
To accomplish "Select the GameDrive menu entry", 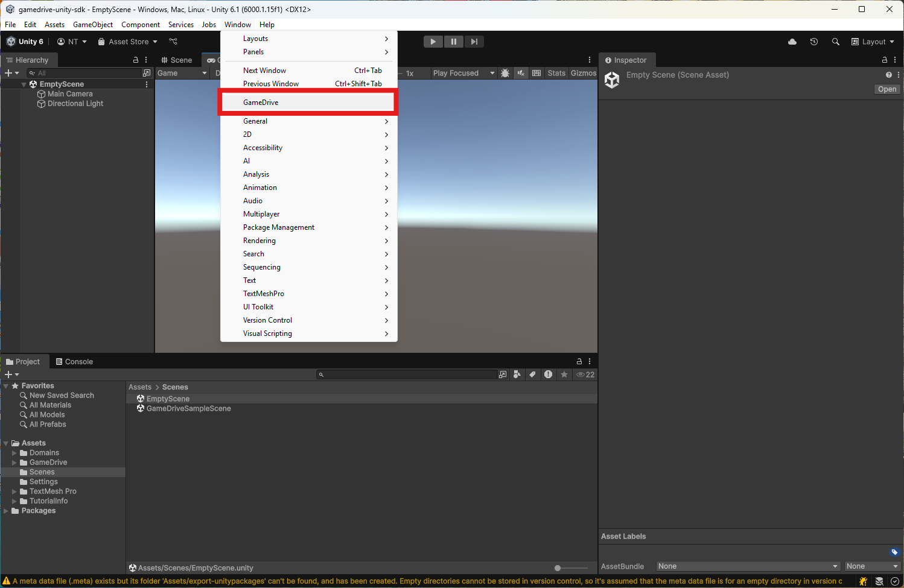I will 260,102.
